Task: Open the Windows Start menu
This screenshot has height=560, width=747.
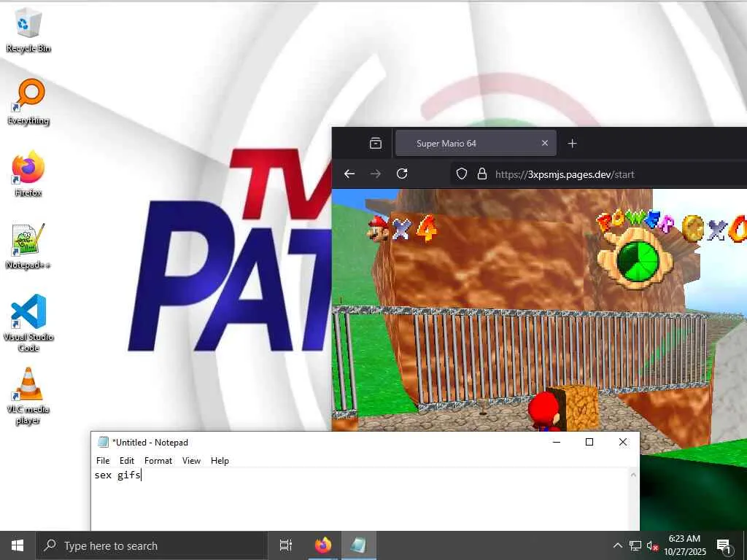Action: [18, 545]
